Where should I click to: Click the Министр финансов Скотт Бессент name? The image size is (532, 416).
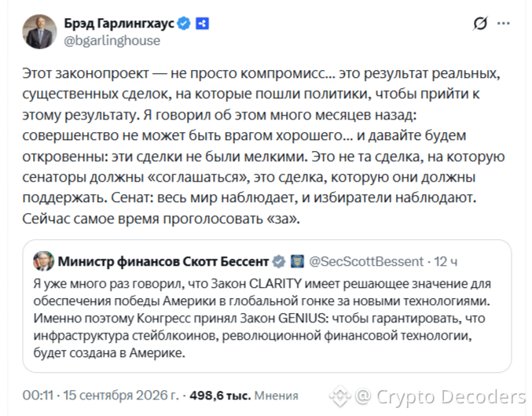pyautogui.click(x=163, y=262)
